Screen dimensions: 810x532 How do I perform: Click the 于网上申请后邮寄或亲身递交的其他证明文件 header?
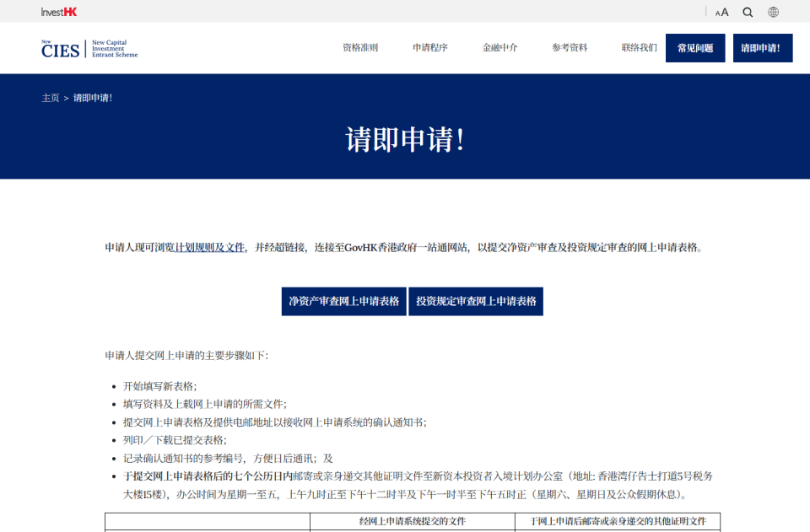pos(621,522)
